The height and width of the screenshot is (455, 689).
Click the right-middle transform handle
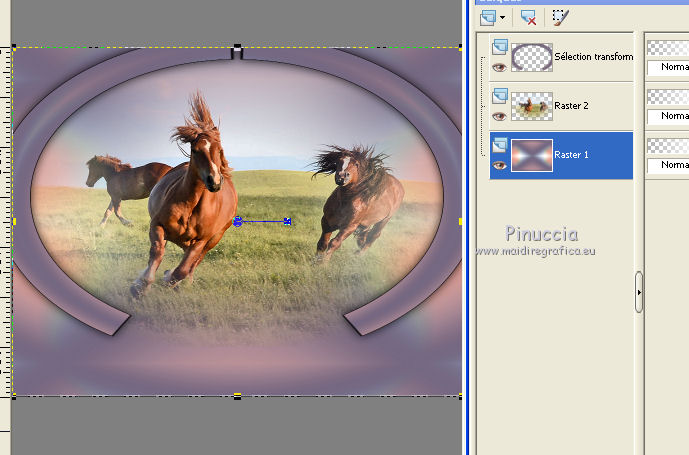coord(460,222)
